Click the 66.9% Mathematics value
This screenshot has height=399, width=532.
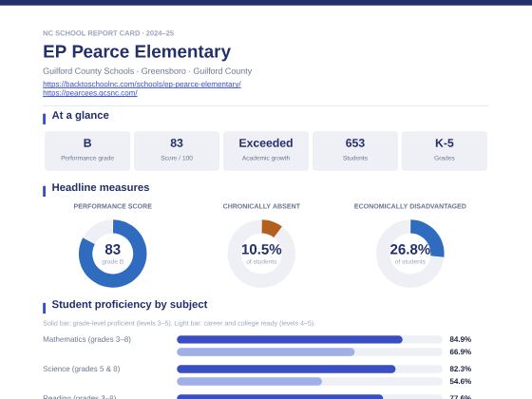461,351
